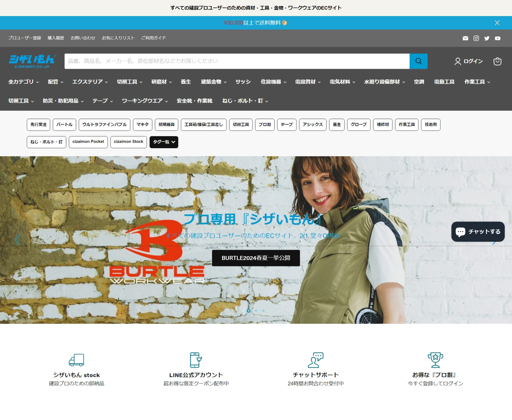Viewport: 512px width, 420px height.
Task: Open the 空調 menu item
Action: [419, 82]
